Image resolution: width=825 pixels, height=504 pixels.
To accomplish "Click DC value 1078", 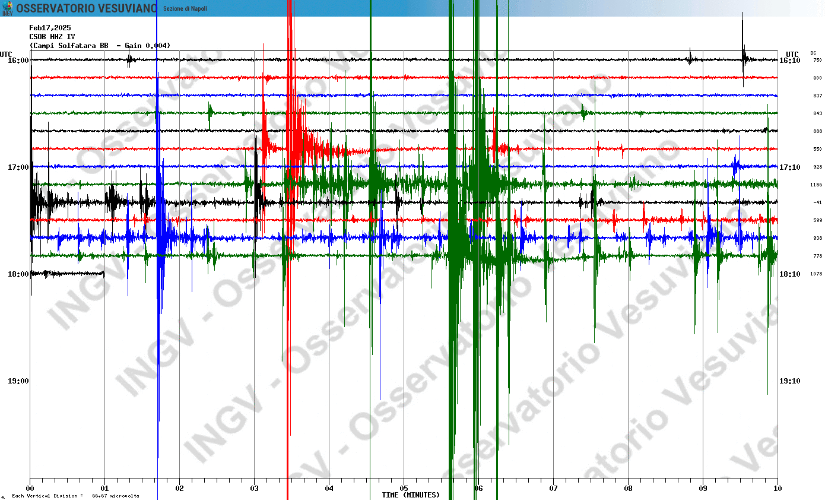I will [816, 274].
